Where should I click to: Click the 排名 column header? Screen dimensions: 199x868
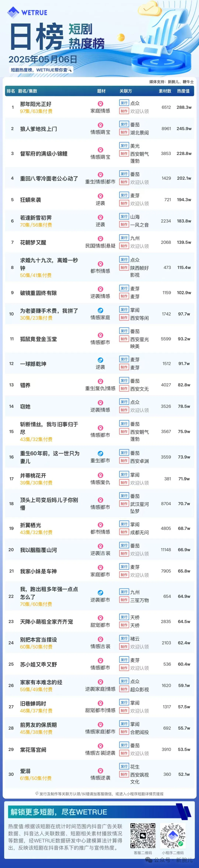pos(11,91)
